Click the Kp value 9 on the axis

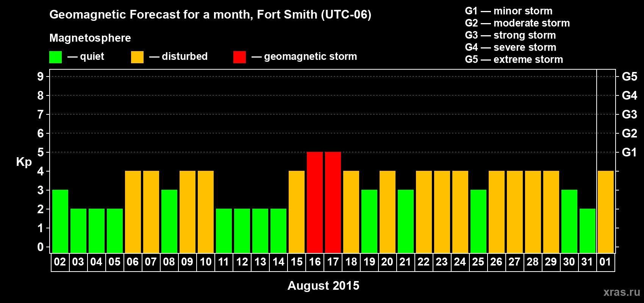click(41, 77)
